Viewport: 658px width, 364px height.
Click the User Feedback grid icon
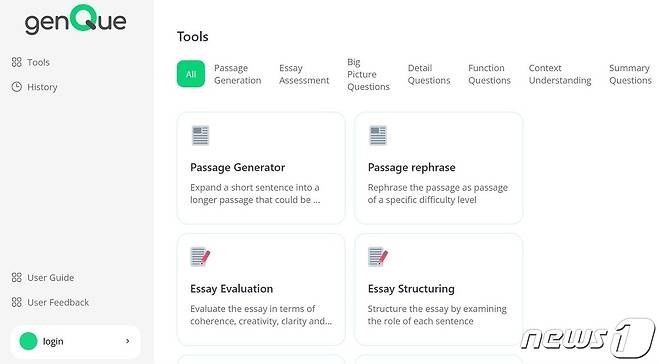coord(16,302)
